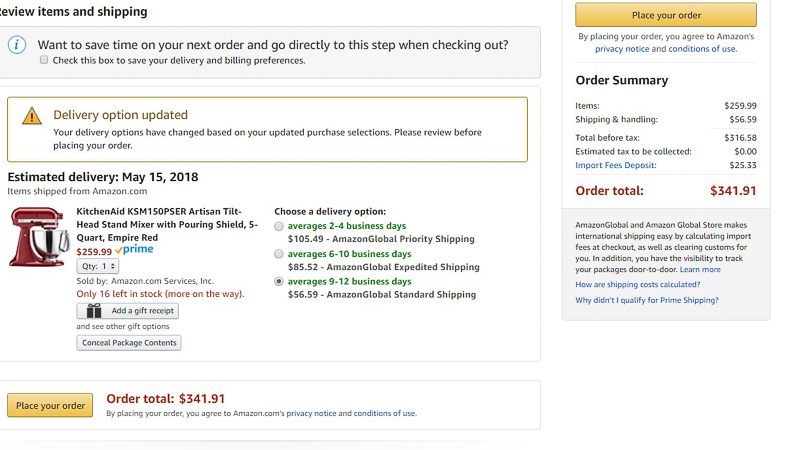800x450 pixels.
Task: Open the bottom privacy notice link
Action: pyautogui.click(x=311, y=413)
